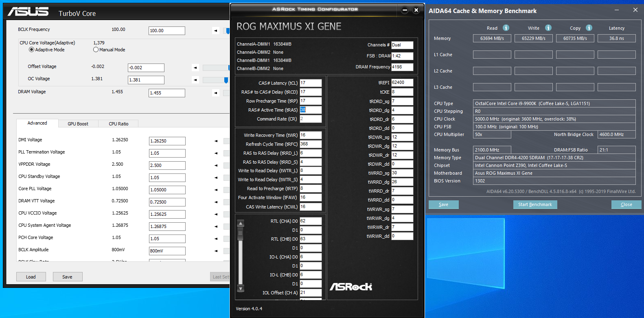Image resolution: width=644 pixels, height=318 pixels.
Task: Open the CPU Ratio tab
Action: (x=118, y=124)
